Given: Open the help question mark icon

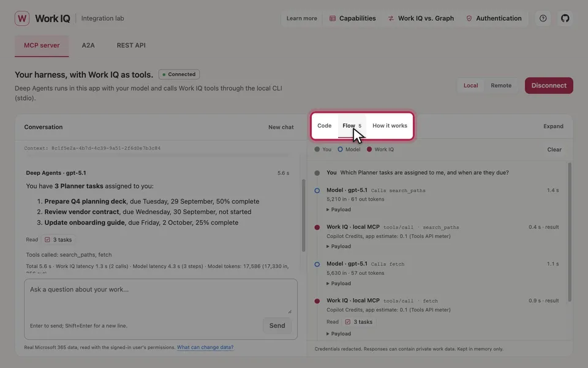Looking at the screenshot, I should point(543,18).
